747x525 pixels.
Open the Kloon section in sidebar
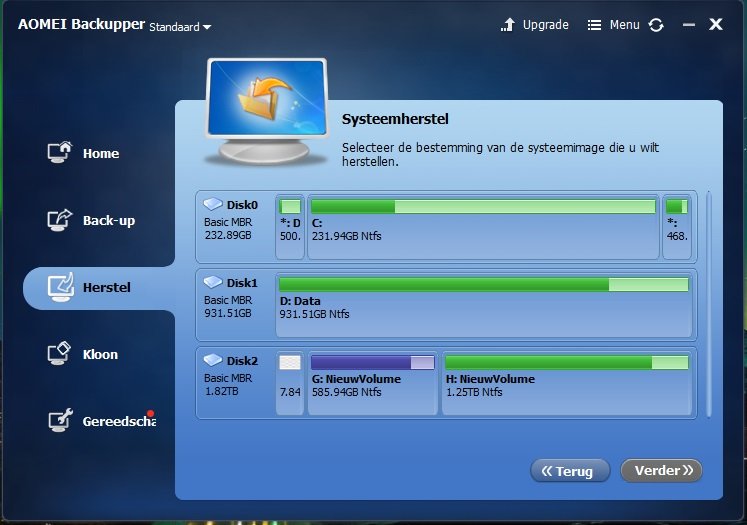tap(83, 354)
